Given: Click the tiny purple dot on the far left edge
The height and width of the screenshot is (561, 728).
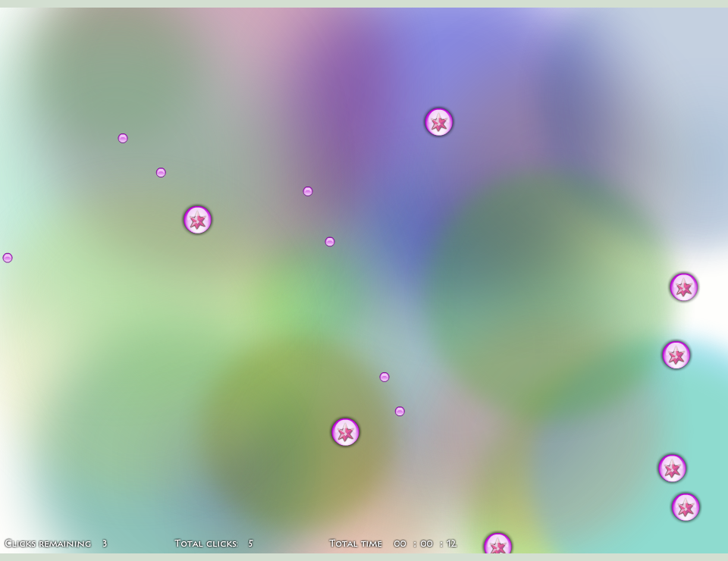Looking at the screenshot, I should click(8, 257).
